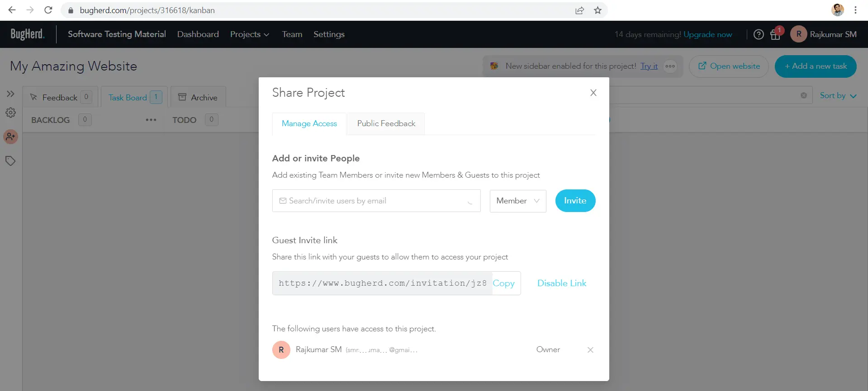868x391 pixels.
Task: Copy the guest invite link
Action: tap(503, 283)
